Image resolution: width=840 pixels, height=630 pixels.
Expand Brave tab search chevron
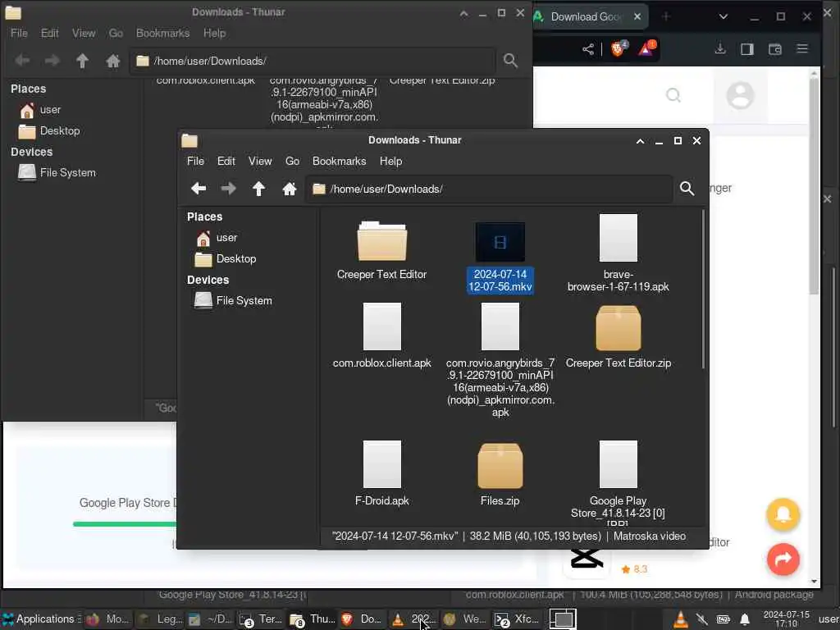pos(723,16)
